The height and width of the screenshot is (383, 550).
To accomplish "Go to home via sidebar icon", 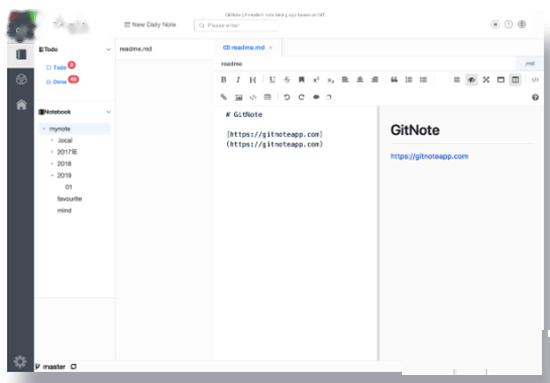I will click(21, 104).
